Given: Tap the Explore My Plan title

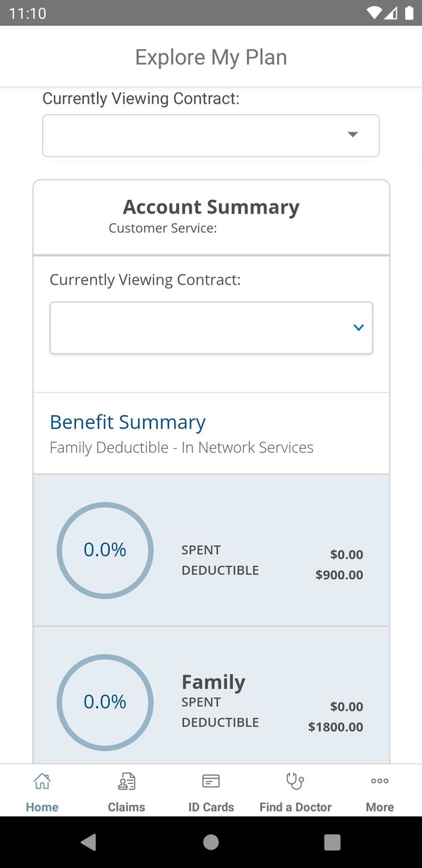Looking at the screenshot, I should point(211,57).
